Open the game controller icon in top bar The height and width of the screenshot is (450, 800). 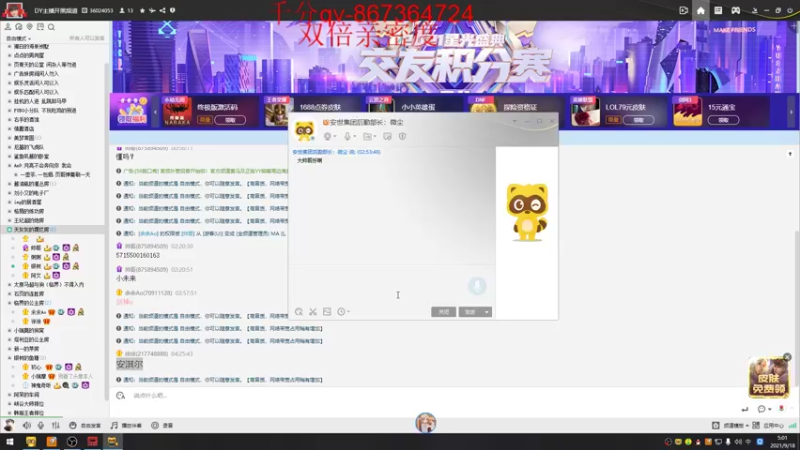click(735, 10)
